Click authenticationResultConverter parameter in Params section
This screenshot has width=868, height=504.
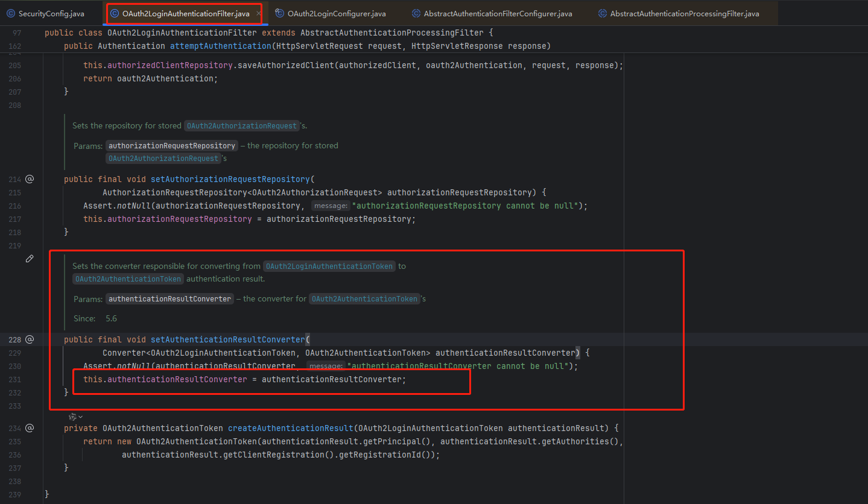(169, 298)
